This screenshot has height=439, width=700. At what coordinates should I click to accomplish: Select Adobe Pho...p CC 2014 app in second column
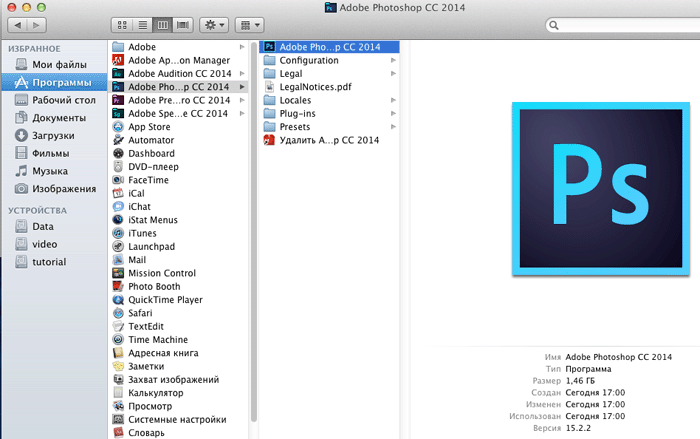329,47
